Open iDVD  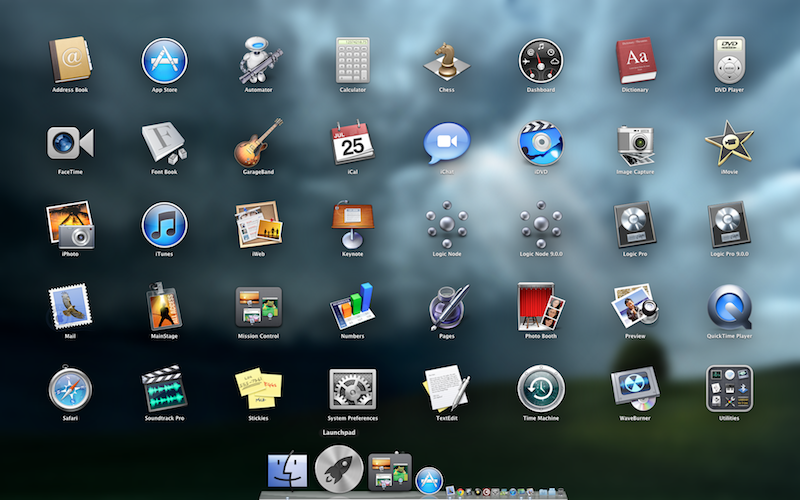(541, 143)
